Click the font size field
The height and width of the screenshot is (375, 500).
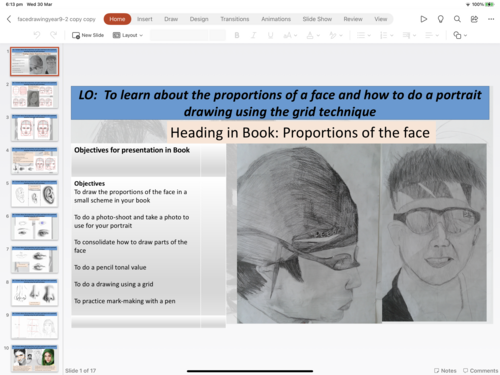click(218, 35)
